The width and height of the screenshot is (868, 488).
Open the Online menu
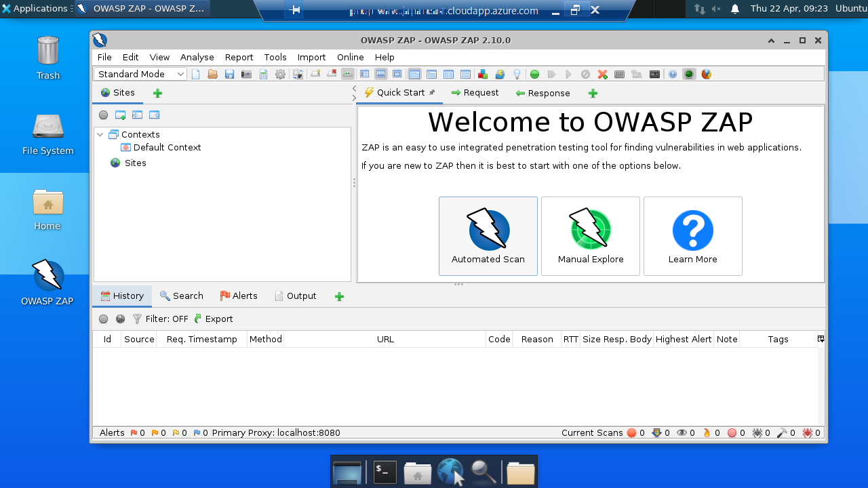[x=351, y=58]
